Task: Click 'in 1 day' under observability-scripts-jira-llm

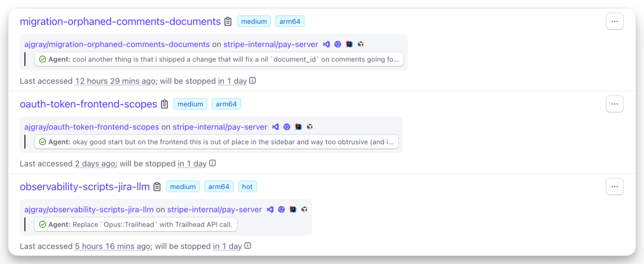Action: click(x=228, y=246)
